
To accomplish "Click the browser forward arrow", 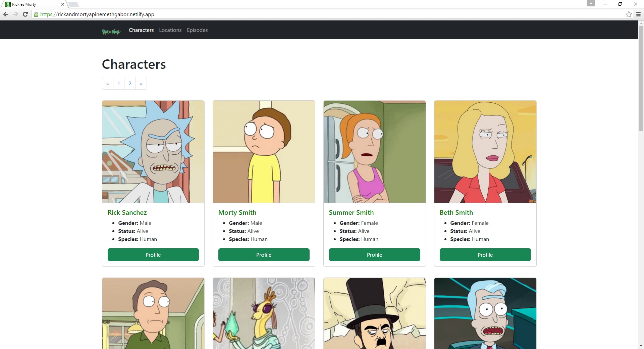I will tap(15, 14).
